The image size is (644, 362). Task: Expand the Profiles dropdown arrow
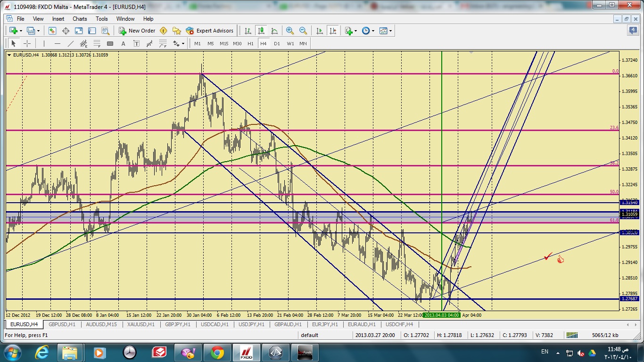[38, 31]
